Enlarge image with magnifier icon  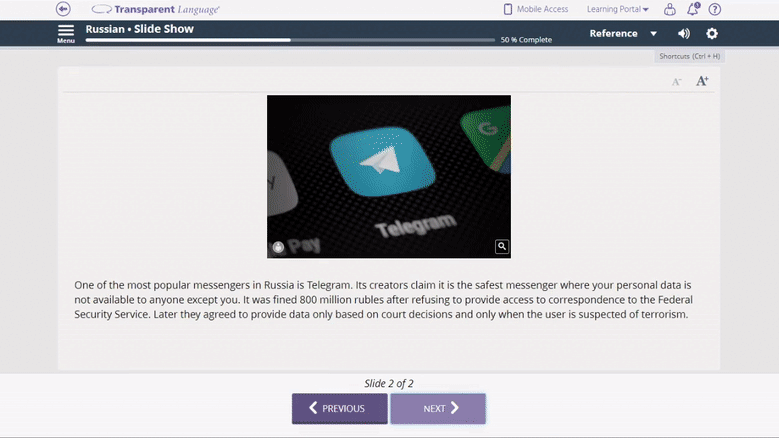tap(502, 246)
